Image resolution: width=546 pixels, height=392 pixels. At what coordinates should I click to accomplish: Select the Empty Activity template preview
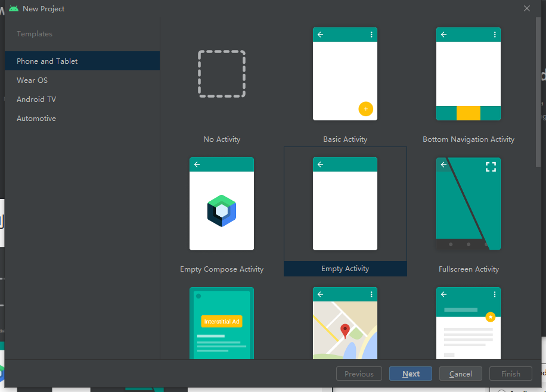345,204
